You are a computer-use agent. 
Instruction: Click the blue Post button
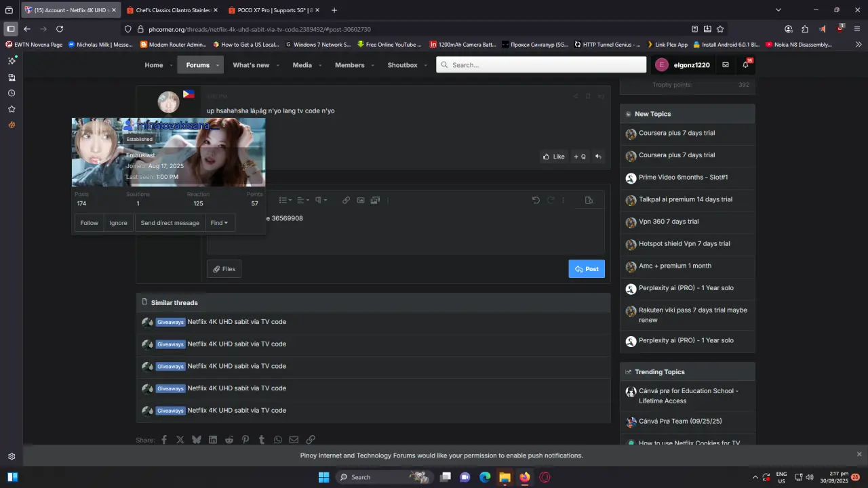pyautogui.click(x=587, y=269)
